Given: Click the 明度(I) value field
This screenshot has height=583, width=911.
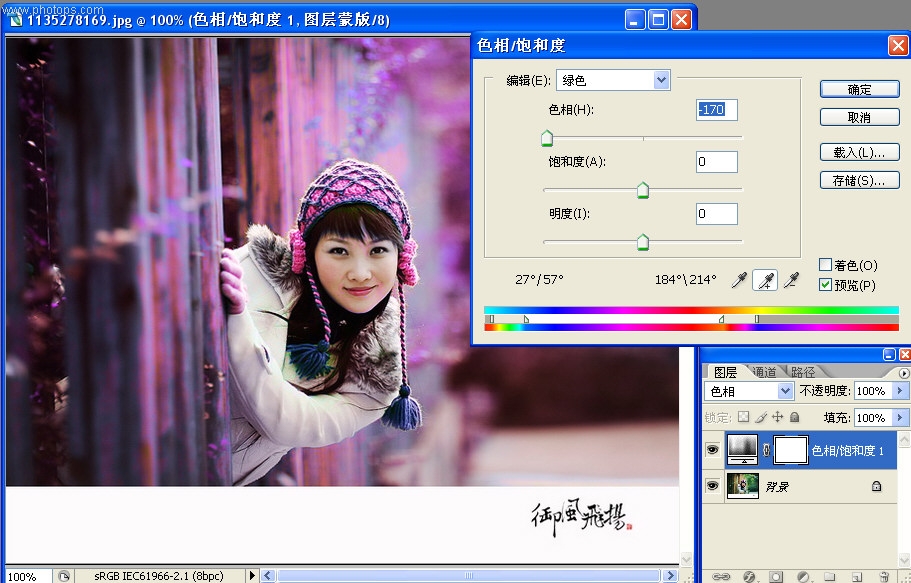Looking at the screenshot, I should (716, 214).
